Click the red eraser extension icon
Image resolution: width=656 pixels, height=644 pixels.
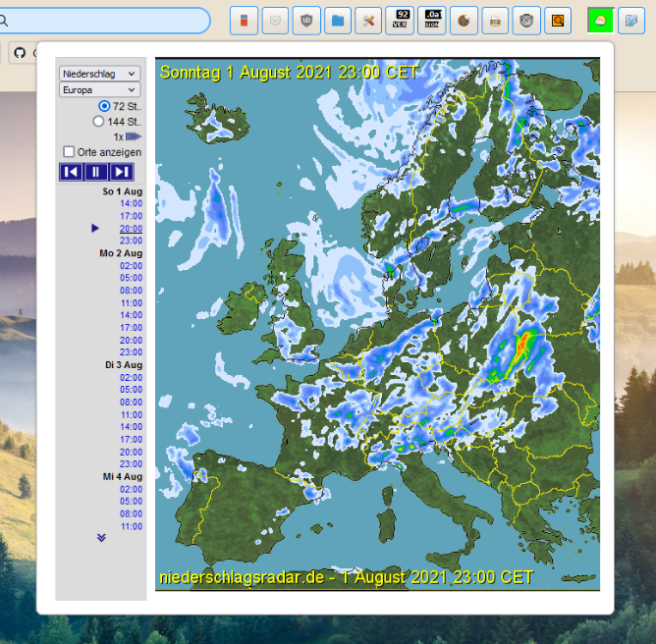tap(245, 21)
